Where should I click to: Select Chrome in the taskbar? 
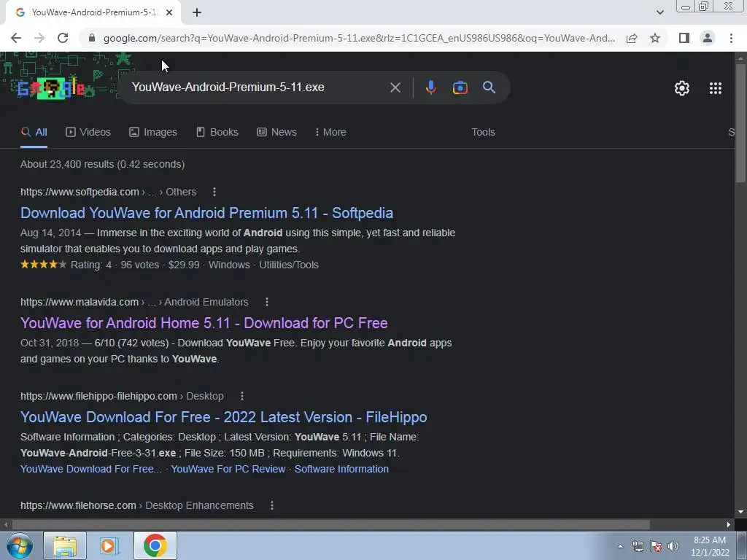(155, 545)
